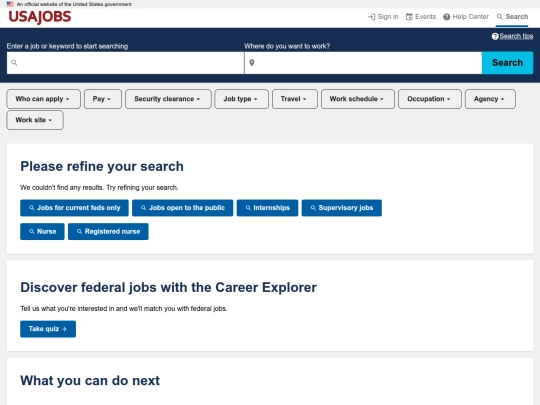Click the Search tips question mark icon

495,36
